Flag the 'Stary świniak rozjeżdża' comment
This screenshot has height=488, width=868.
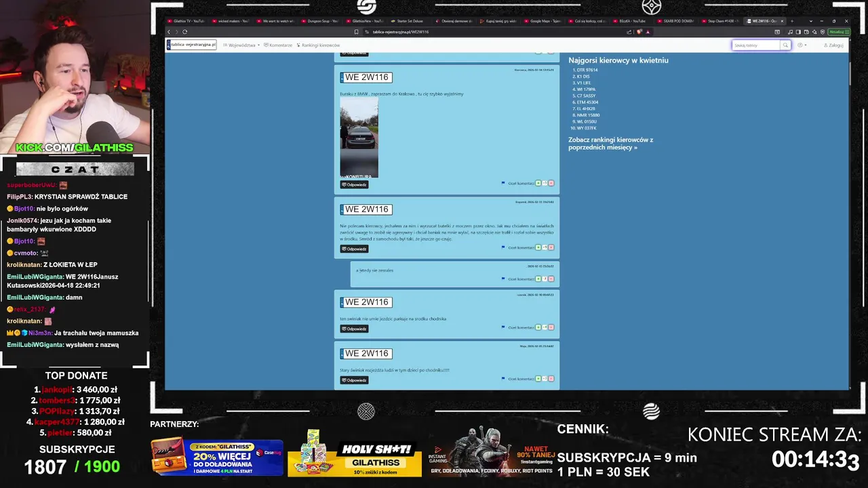[x=503, y=378]
